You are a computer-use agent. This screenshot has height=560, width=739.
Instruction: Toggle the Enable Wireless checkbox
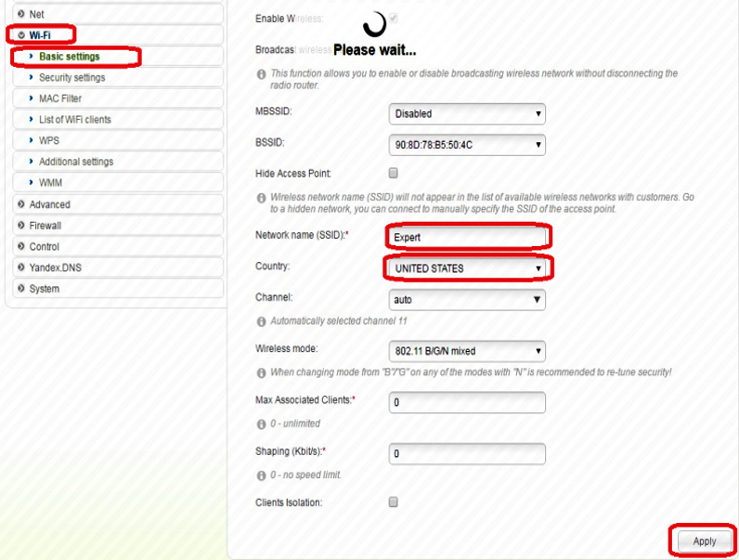[394, 19]
